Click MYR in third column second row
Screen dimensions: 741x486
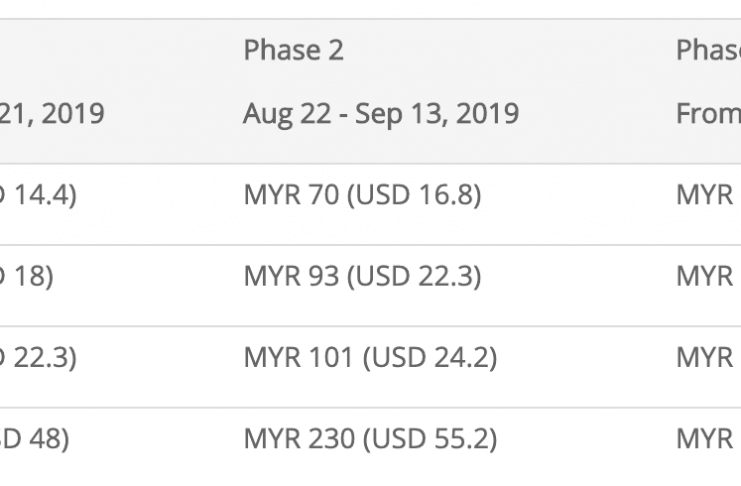coord(705,276)
